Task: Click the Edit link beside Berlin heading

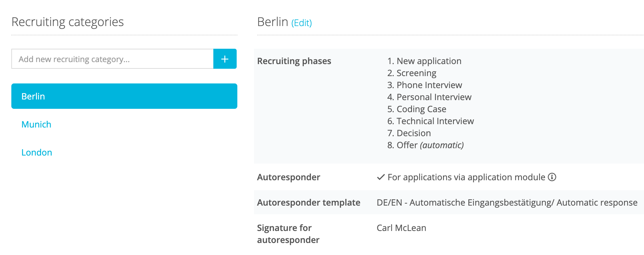Action: tap(302, 23)
